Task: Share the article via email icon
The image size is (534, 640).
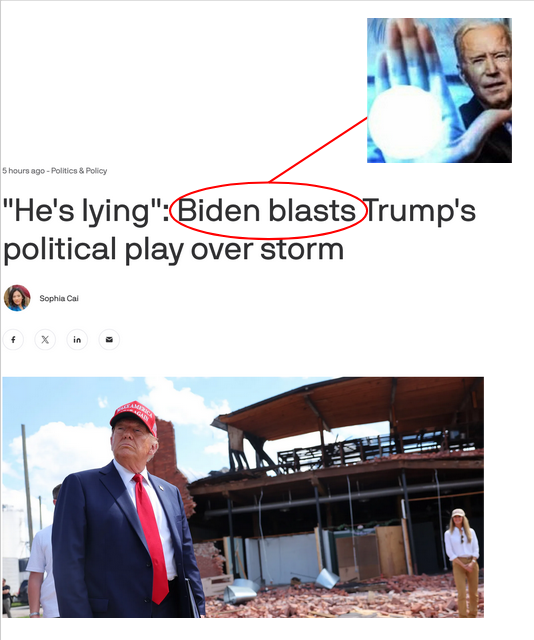Action: click(x=109, y=340)
